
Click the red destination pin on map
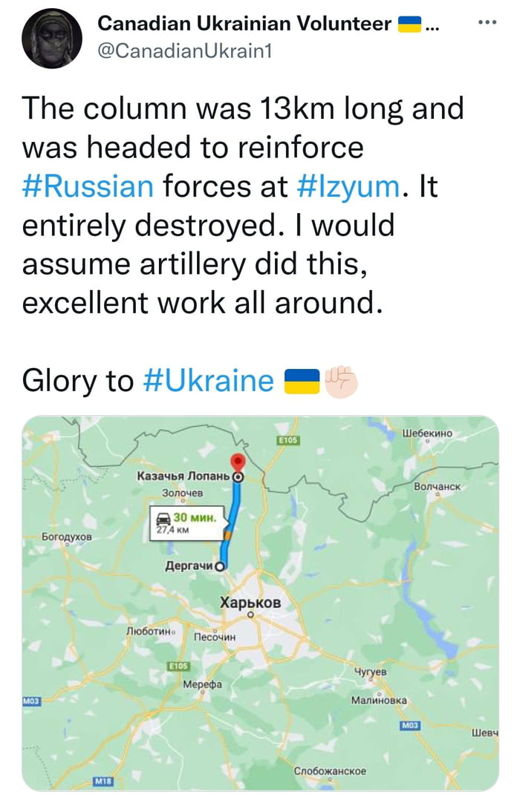click(x=238, y=460)
